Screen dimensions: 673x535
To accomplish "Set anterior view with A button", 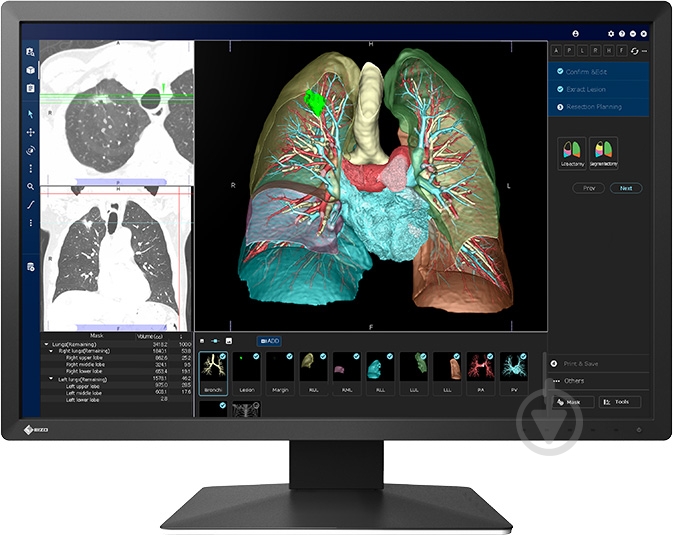I will point(556,51).
